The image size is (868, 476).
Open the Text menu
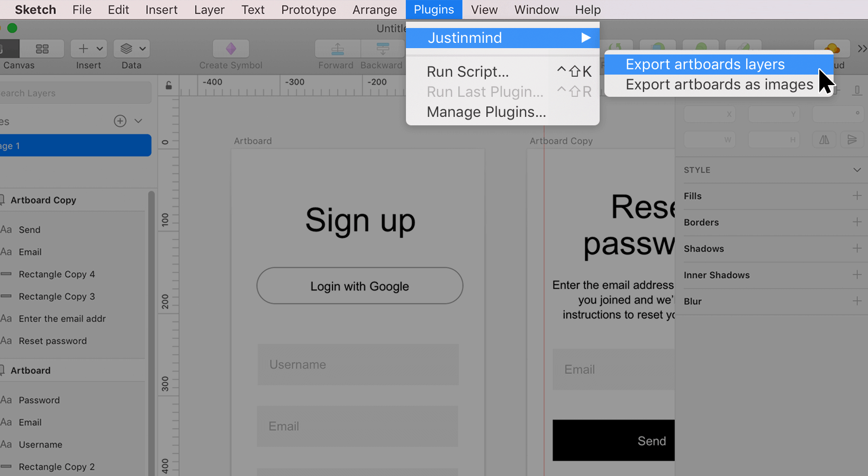coord(252,10)
